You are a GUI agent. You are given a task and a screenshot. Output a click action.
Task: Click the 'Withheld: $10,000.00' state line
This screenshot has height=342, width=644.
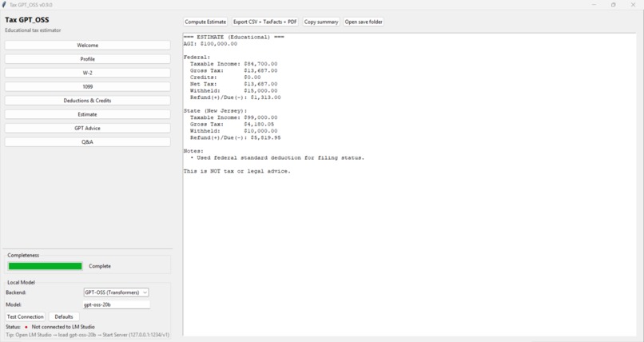(233, 131)
